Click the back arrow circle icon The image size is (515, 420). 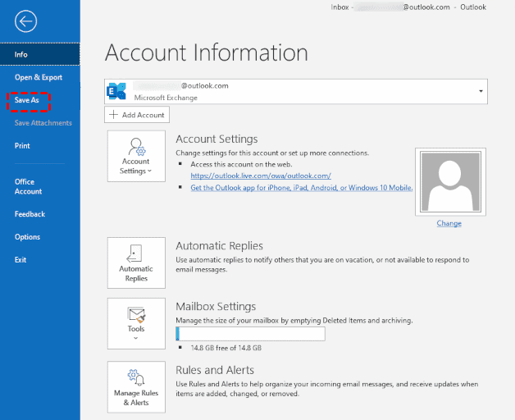click(26, 22)
